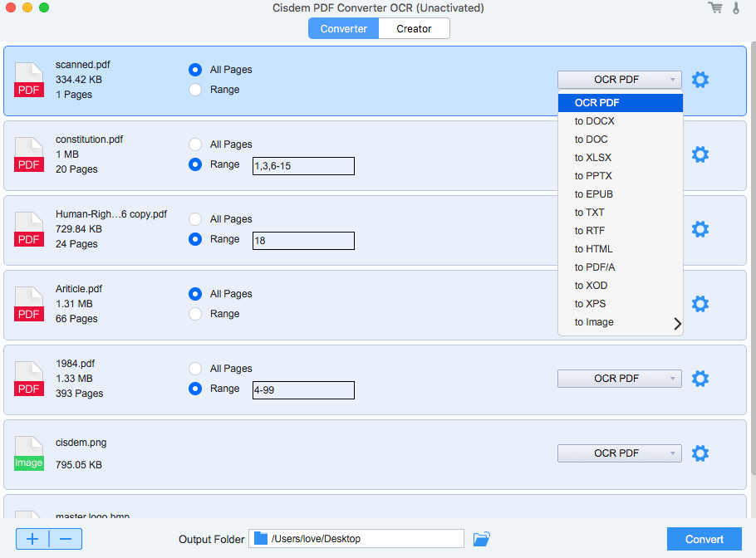Select Range option for scanned.pdf

coord(195,90)
